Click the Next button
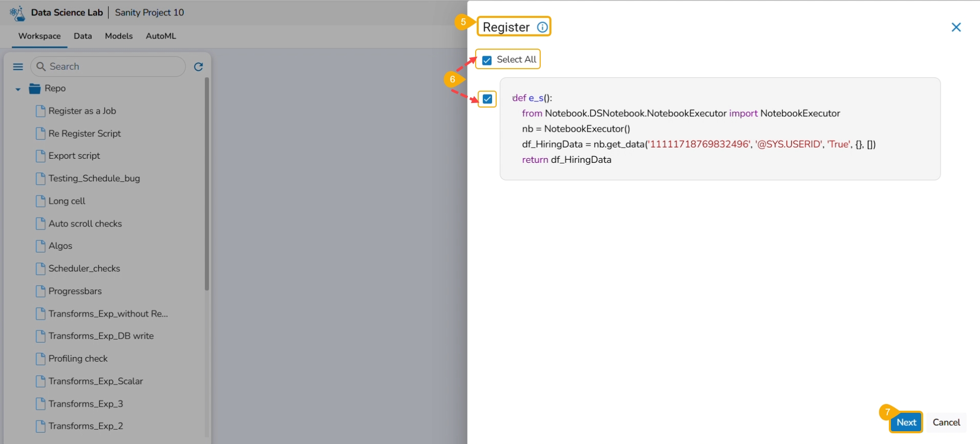The image size is (980, 444). click(906, 422)
